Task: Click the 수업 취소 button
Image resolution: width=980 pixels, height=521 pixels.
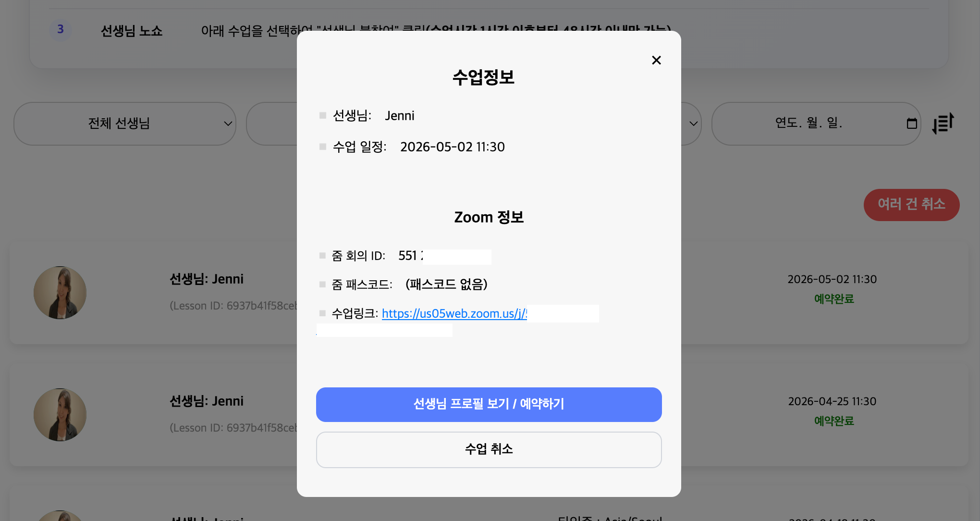Action: click(489, 449)
